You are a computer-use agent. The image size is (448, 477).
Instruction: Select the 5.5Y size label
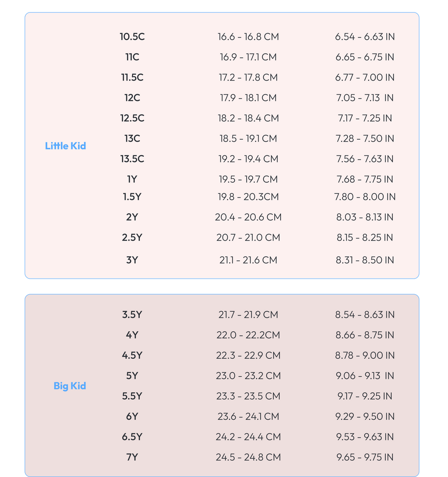(132, 396)
